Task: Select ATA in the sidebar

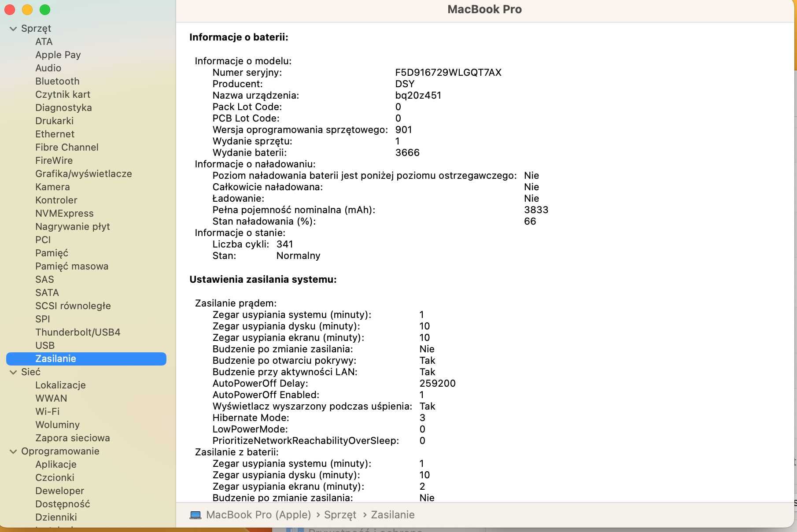Action: tap(44, 41)
